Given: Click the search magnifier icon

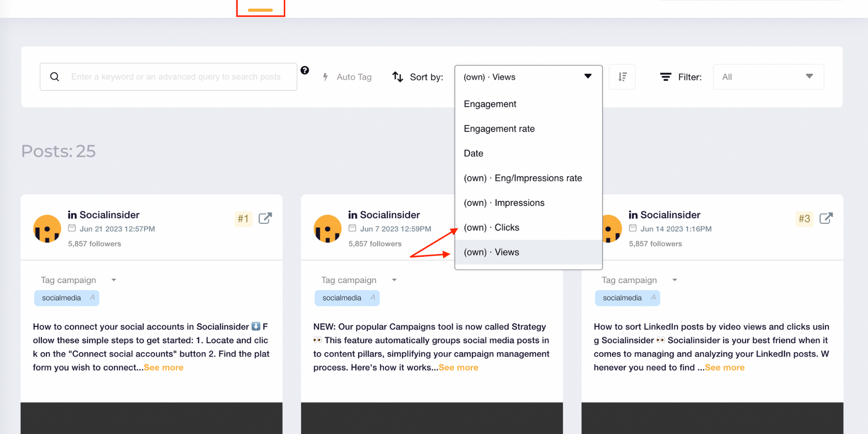Looking at the screenshot, I should pyautogui.click(x=55, y=77).
